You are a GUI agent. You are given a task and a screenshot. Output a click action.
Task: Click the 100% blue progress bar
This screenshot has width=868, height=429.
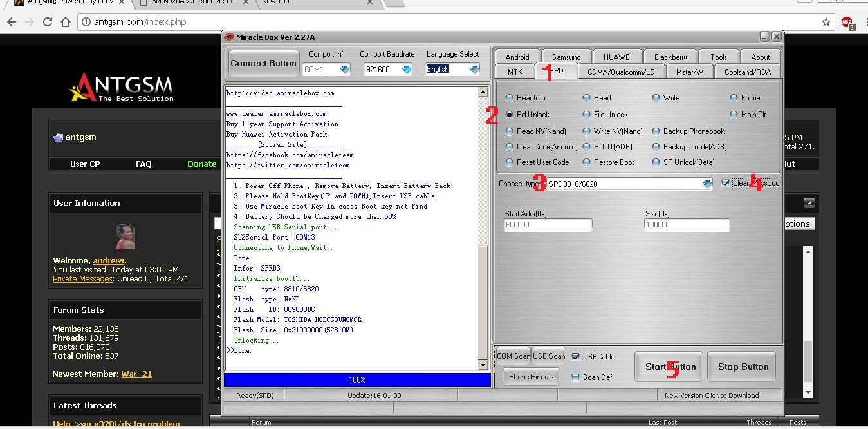point(357,380)
